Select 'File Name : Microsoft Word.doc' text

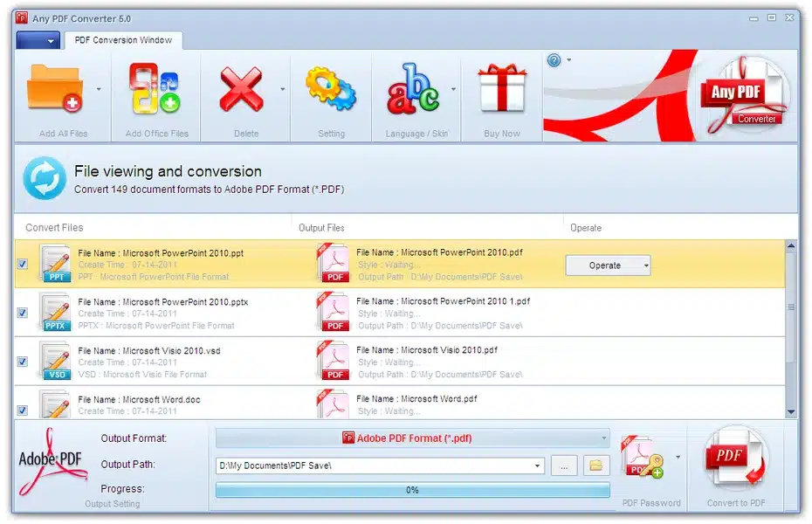139,399
